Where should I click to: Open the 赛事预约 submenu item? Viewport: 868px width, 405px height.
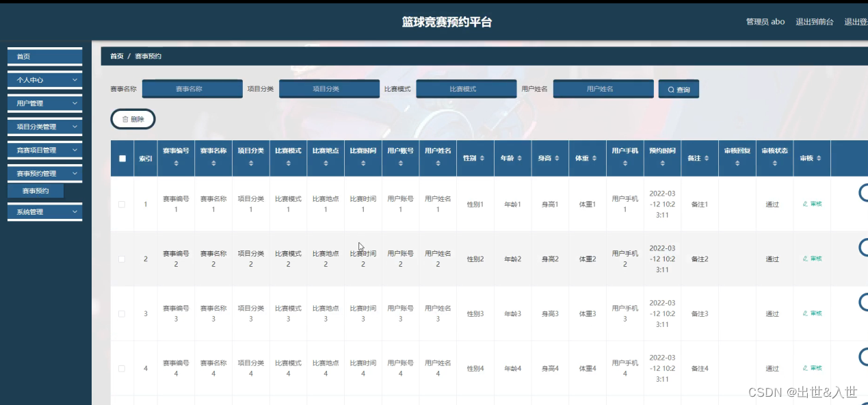point(36,191)
